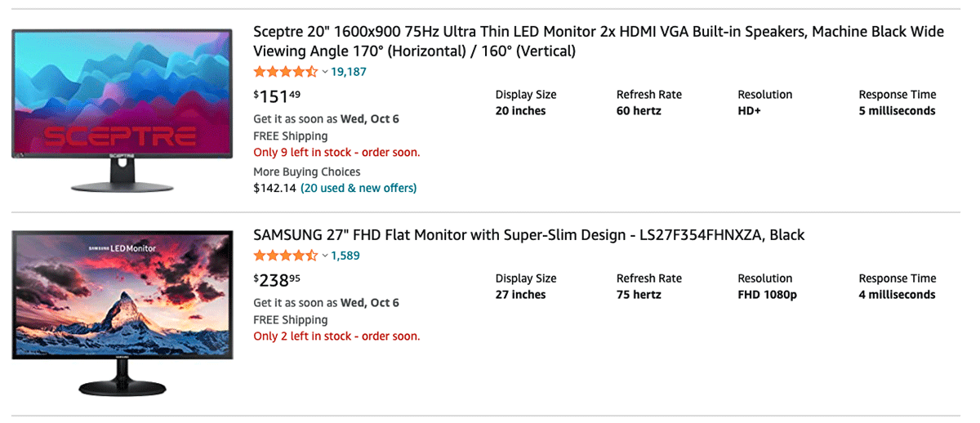Click the Samsung monitor product image
This screenshot has height=423, width=980.
click(122, 313)
